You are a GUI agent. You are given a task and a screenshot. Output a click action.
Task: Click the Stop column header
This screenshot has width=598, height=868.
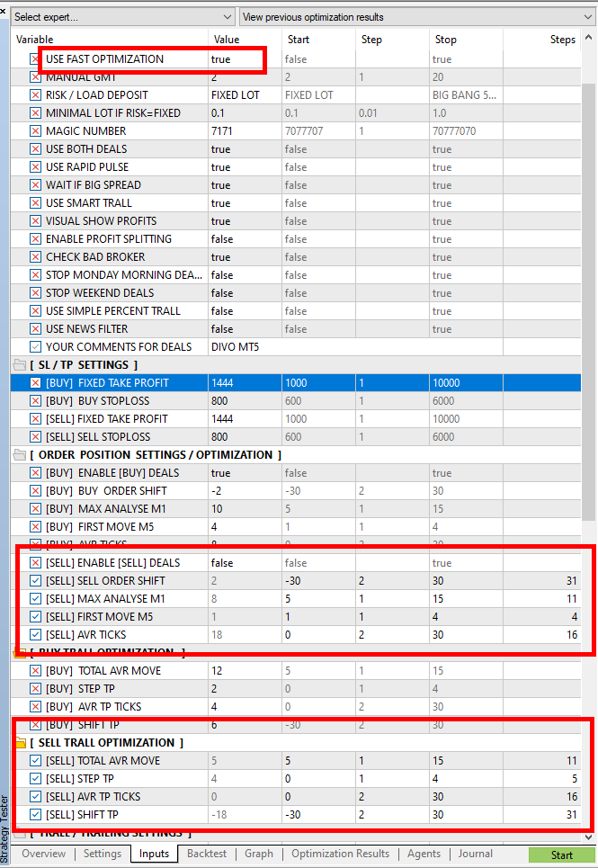coord(466,40)
